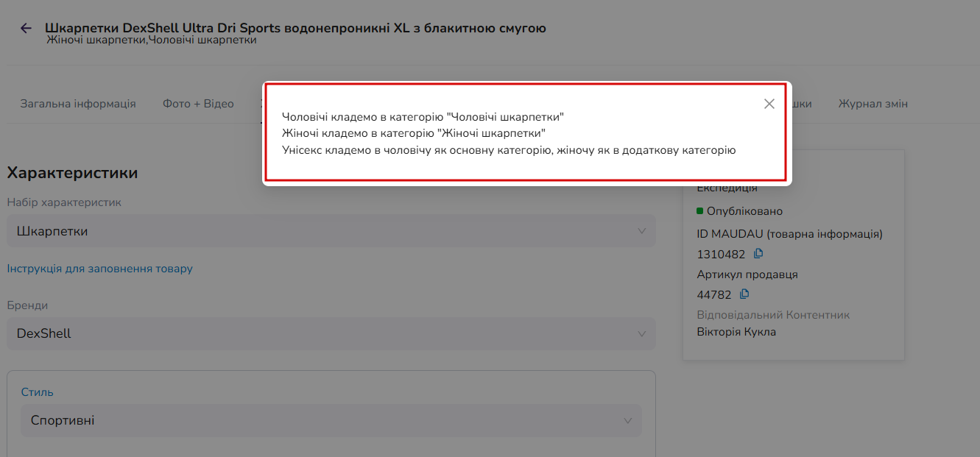The image size is (980, 457).
Task: Click the 1310482 ID number
Action: (x=721, y=255)
